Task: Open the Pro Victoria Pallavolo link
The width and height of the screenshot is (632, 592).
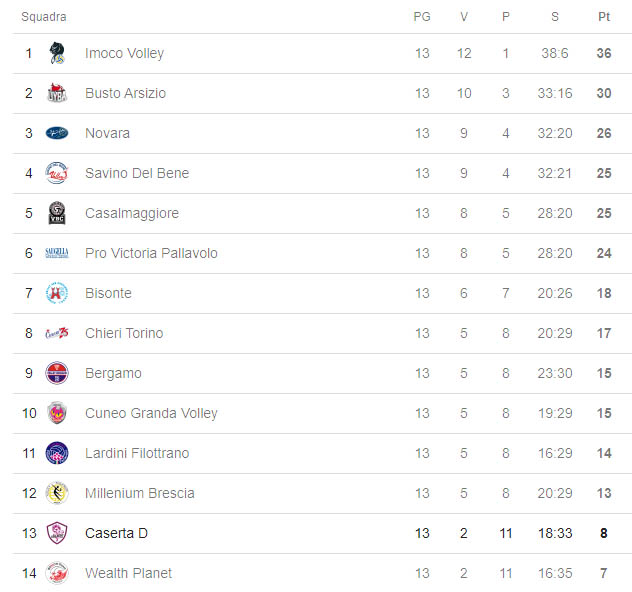Action: (151, 253)
